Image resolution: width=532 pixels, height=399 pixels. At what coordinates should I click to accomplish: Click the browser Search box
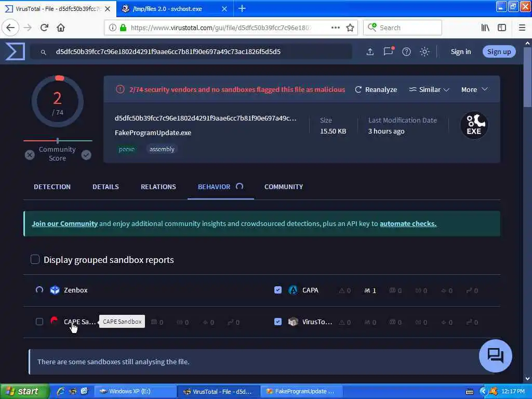point(403,28)
